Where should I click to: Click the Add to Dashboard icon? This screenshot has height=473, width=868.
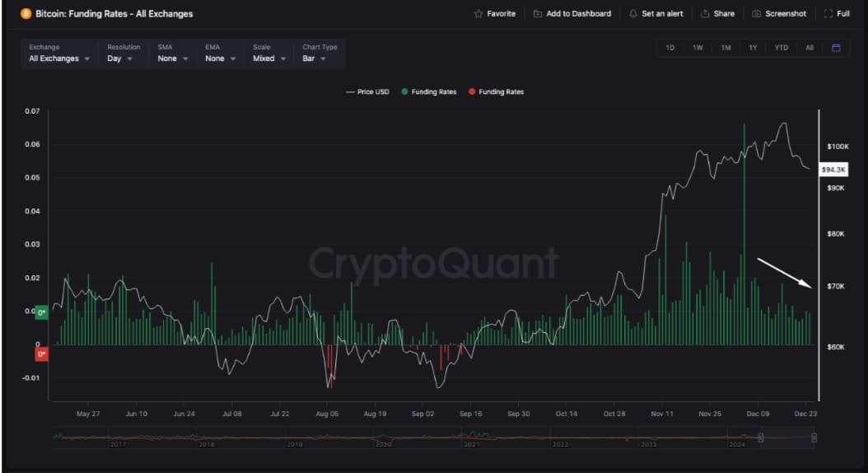click(537, 14)
